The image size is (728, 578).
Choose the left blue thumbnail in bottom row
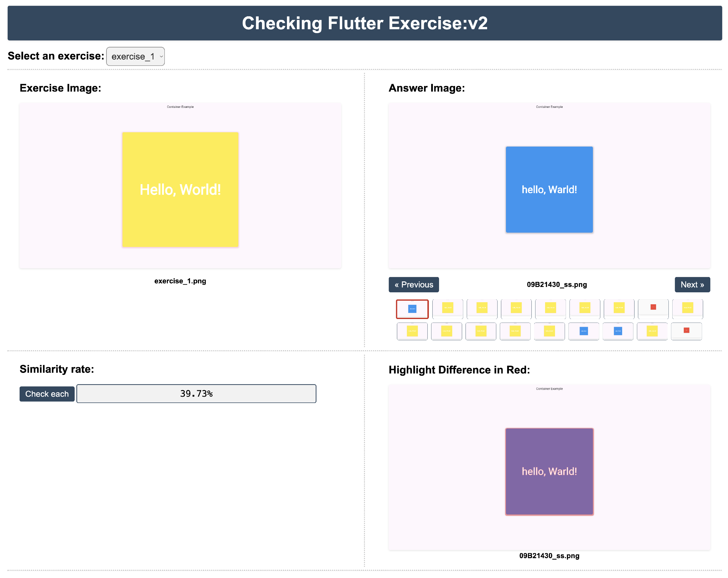pos(584,331)
